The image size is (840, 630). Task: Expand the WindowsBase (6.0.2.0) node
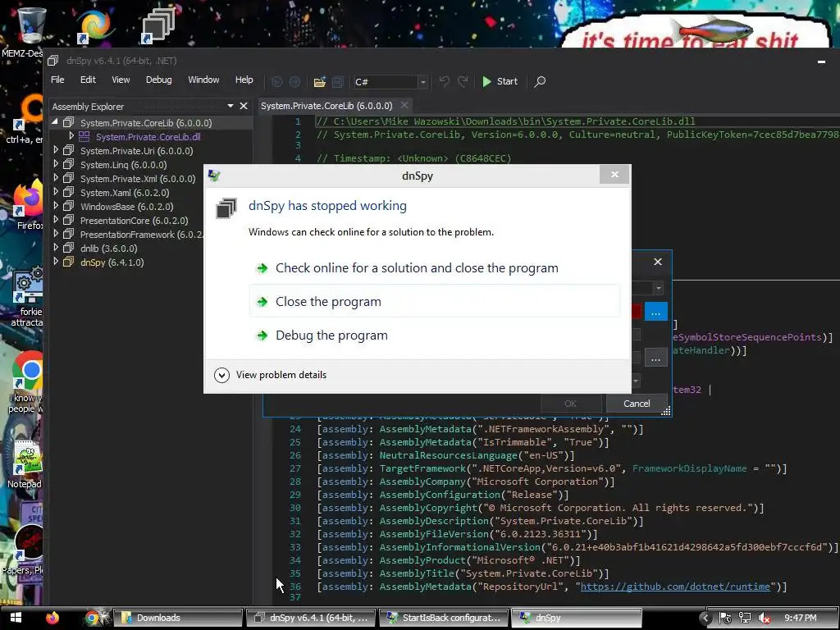(x=56, y=206)
